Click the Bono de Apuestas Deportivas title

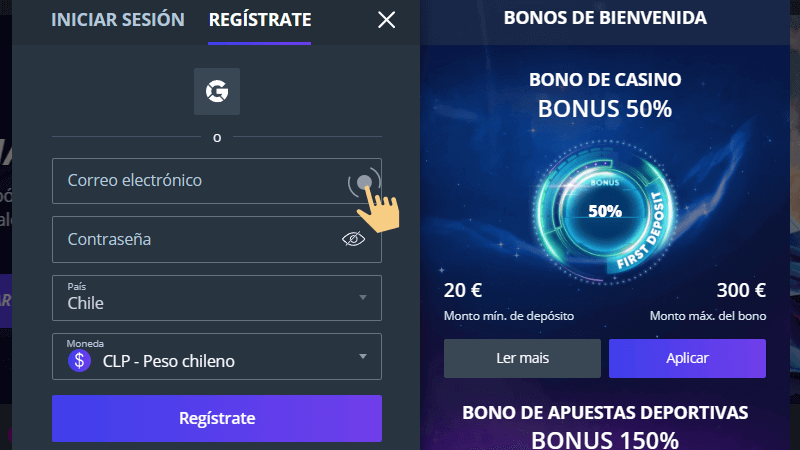[605, 412]
